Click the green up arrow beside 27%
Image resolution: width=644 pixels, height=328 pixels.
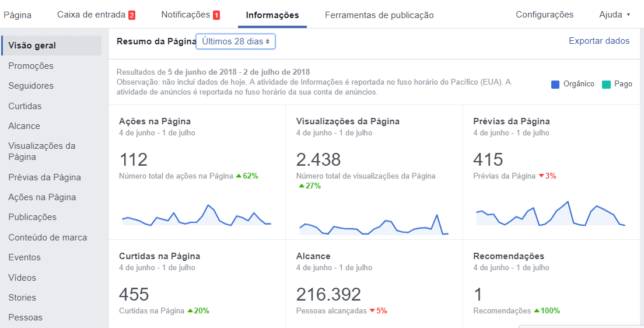tap(302, 186)
